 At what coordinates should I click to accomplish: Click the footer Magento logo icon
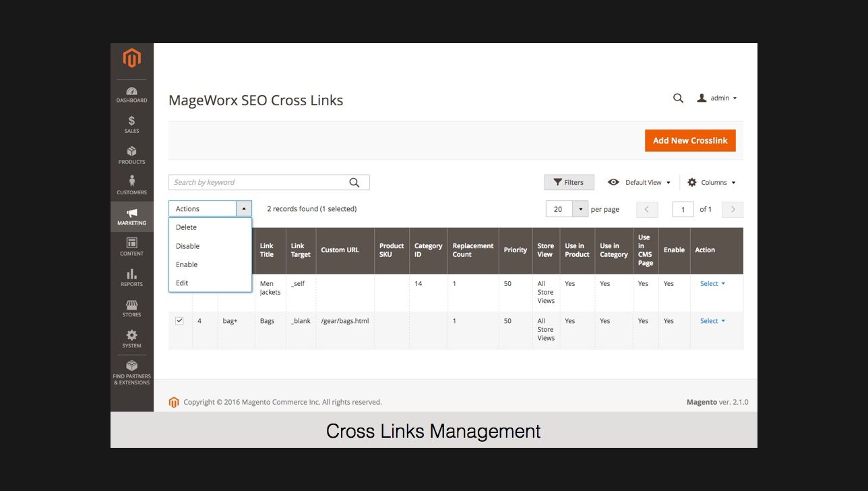pyautogui.click(x=174, y=402)
